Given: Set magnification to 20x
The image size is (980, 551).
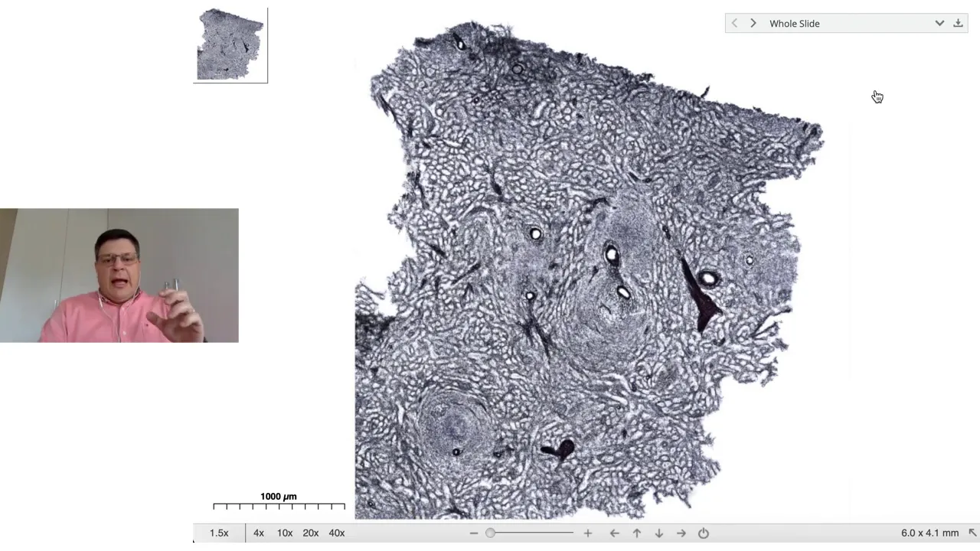Looking at the screenshot, I should click(311, 533).
